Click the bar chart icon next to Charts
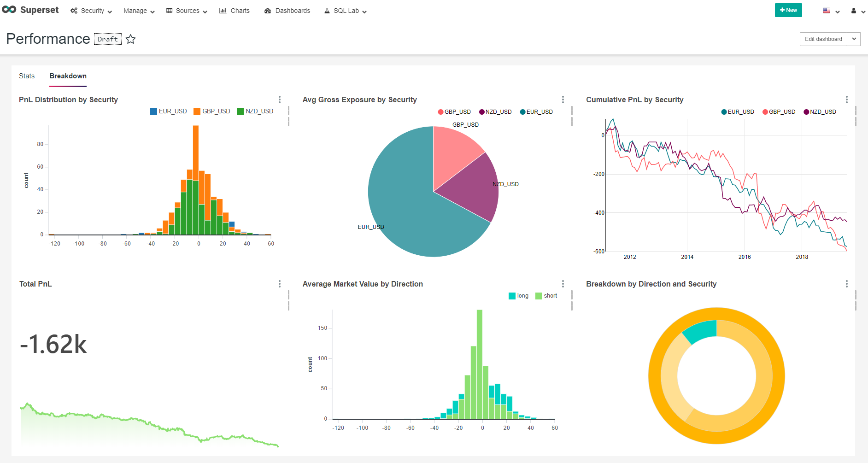868x463 pixels. tap(222, 10)
